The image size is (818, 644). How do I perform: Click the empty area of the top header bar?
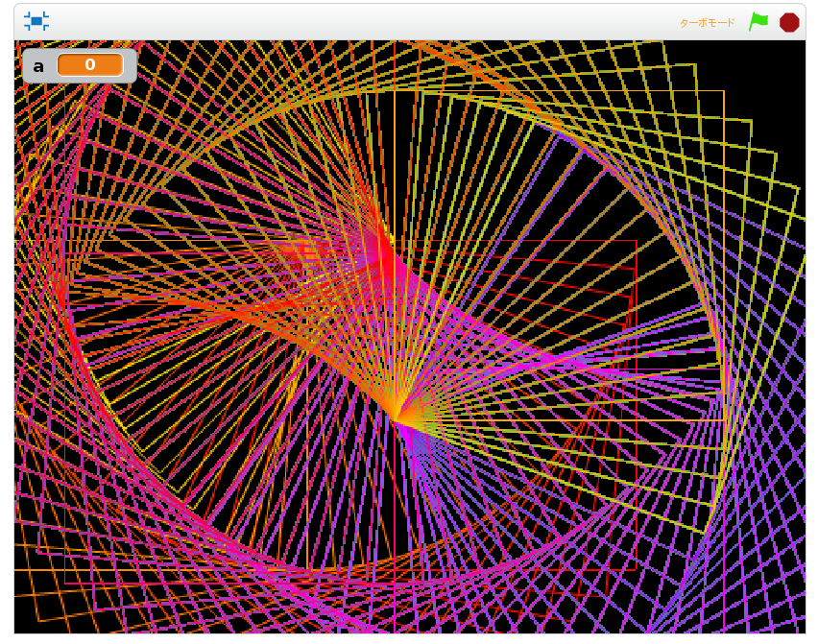point(384,21)
